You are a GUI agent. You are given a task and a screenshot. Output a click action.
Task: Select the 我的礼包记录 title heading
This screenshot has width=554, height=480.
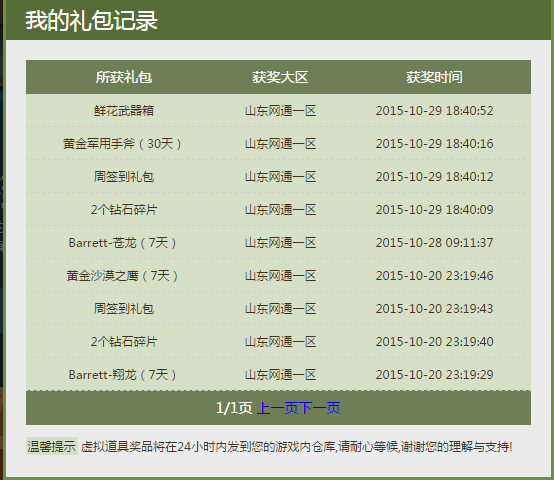click(x=91, y=20)
